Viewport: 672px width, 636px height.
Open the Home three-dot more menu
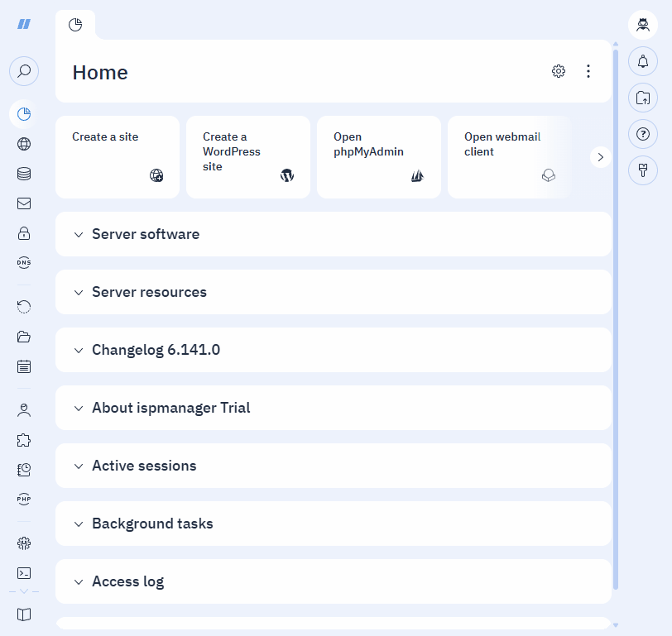588,71
